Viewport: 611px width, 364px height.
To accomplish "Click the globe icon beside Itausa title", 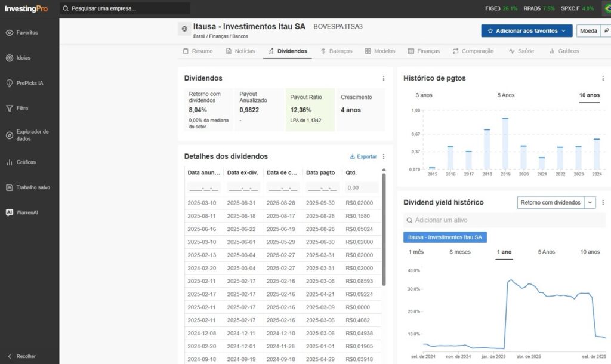I will (184, 29).
